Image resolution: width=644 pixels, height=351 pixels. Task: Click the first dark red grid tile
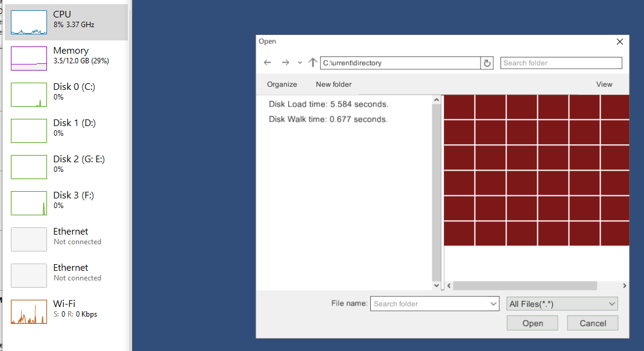point(459,107)
